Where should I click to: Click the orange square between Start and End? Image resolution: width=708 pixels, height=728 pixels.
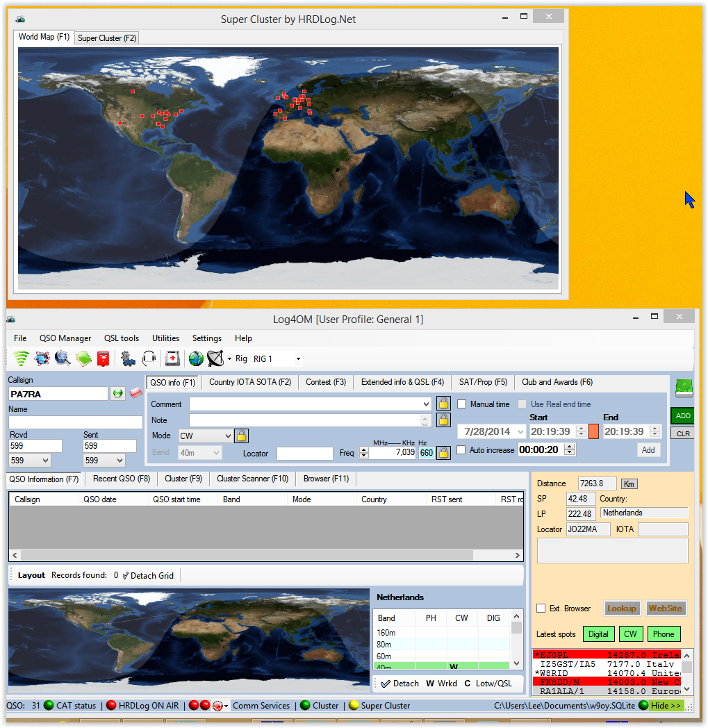click(x=593, y=431)
